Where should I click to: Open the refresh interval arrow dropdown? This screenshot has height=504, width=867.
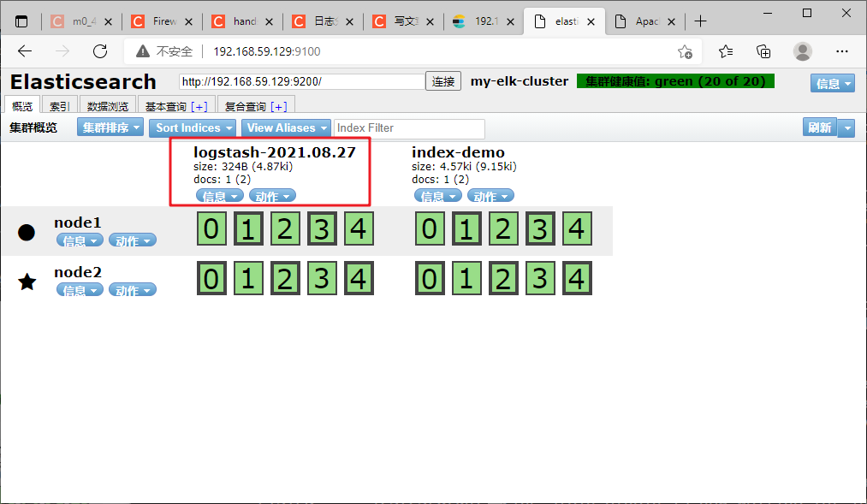click(846, 128)
